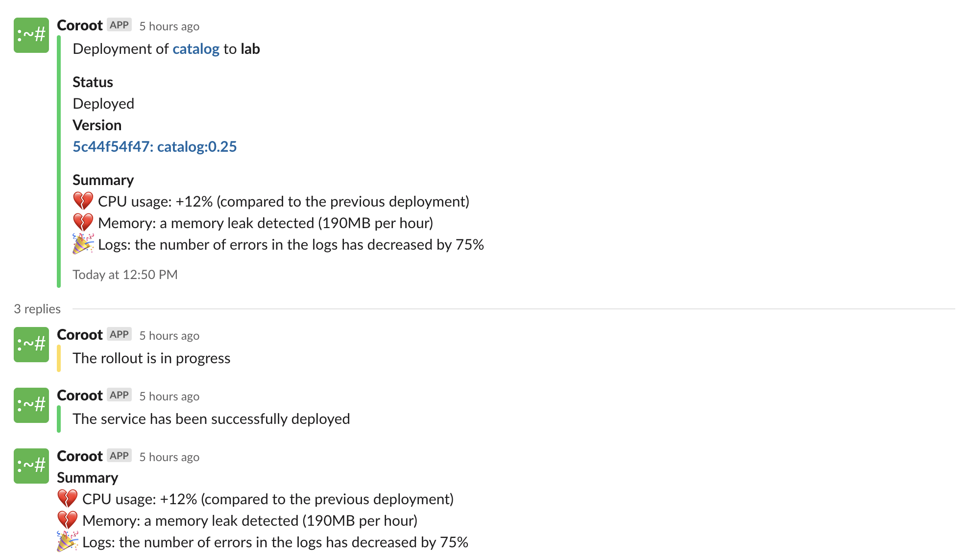969x560 pixels.
Task: Click the 5 hours ago timestamp on the deployment message
Action: (169, 26)
